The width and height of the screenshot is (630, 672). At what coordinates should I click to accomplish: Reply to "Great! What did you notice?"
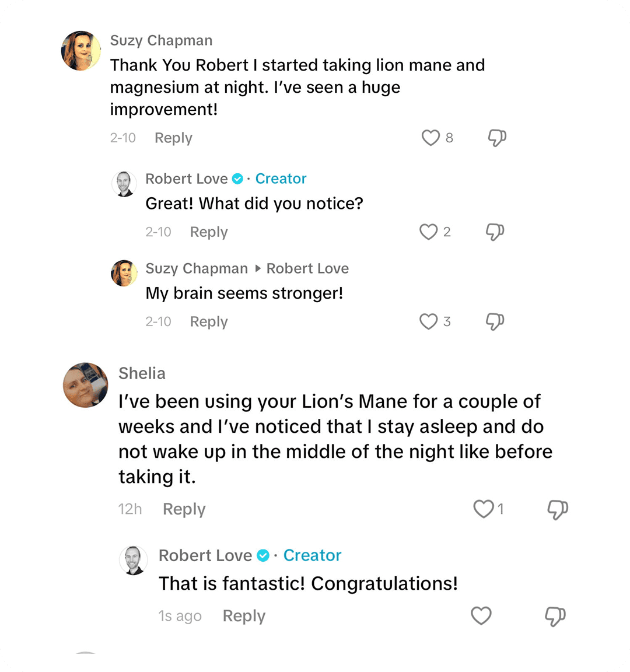coord(209,232)
